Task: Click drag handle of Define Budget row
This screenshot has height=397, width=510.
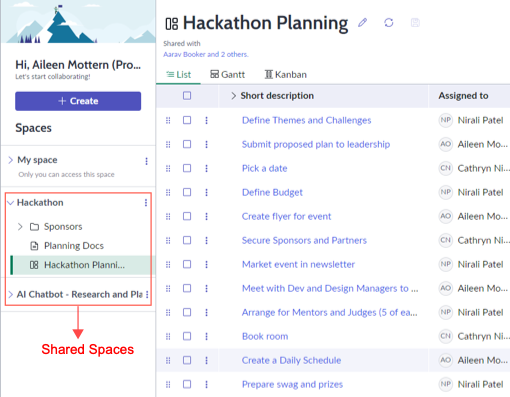Action: pos(168,192)
